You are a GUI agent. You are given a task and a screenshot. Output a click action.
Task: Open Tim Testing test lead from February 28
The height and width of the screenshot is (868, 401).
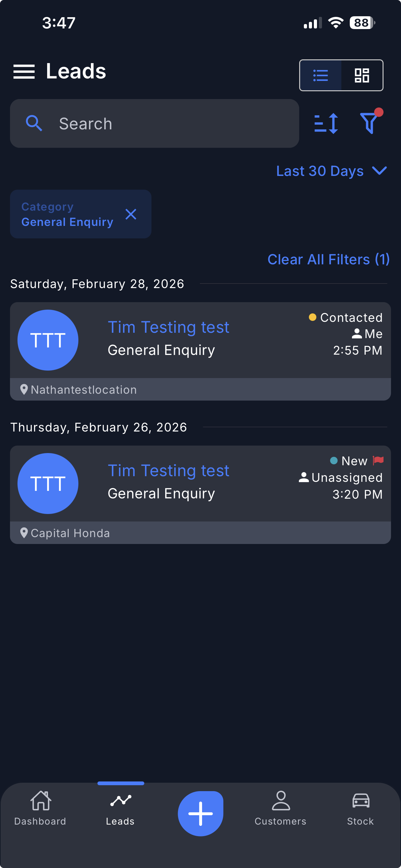[168, 327]
